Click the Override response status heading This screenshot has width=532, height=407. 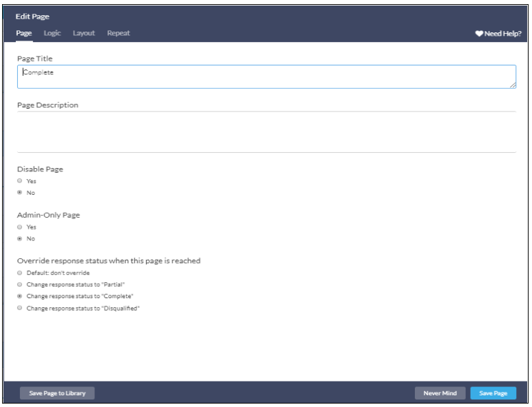point(109,260)
